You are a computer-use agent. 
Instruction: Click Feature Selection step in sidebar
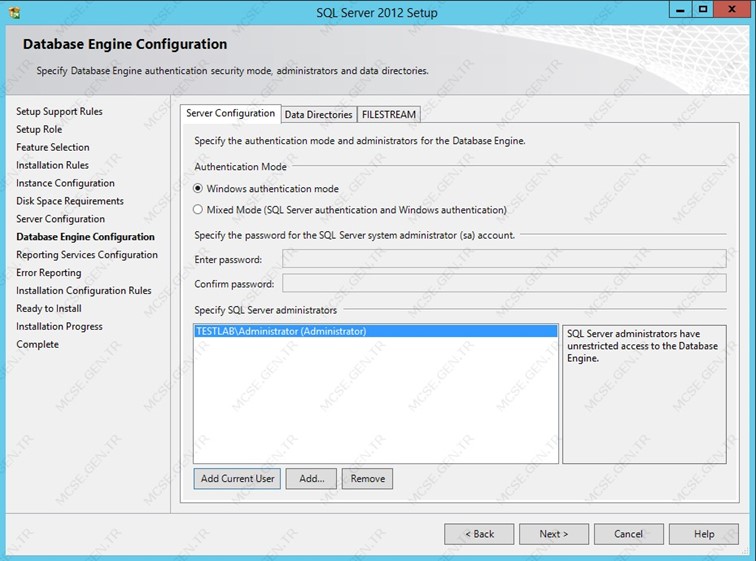(53, 147)
